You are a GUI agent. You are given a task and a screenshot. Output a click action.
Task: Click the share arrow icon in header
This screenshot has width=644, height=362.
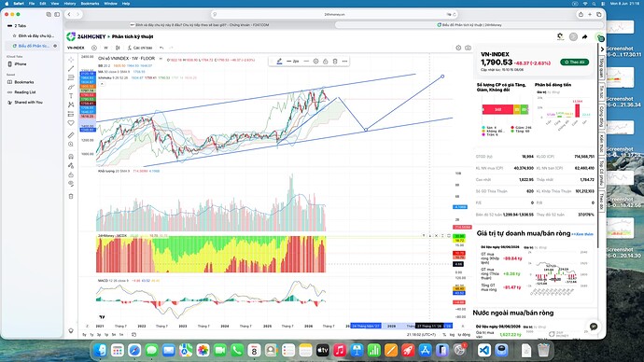pyautogui.click(x=585, y=36)
